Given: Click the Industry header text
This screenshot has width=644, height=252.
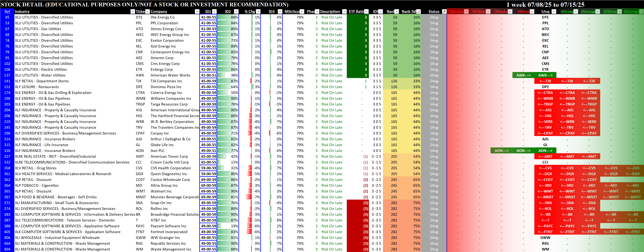Looking at the screenshot, I should click(22, 11).
